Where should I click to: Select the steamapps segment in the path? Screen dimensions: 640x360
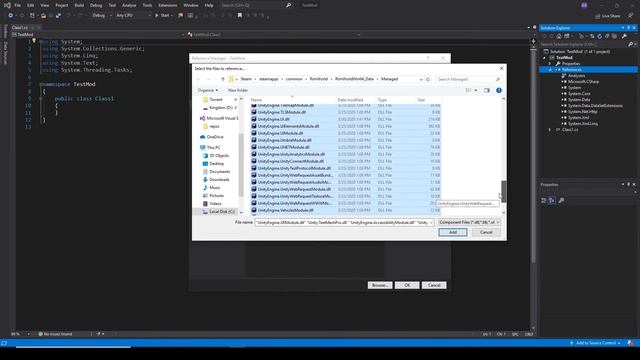[269, 79]
